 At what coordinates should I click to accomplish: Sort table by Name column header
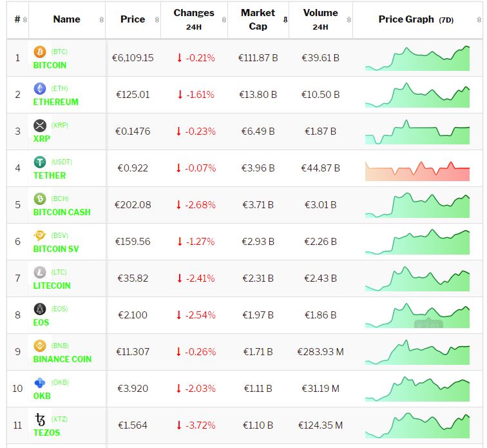[x=67, y=19]
